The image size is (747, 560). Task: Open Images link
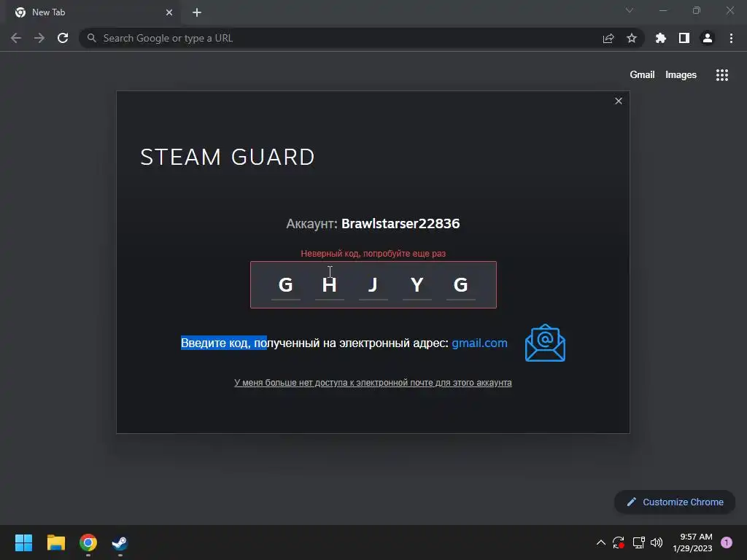(681, 75)
